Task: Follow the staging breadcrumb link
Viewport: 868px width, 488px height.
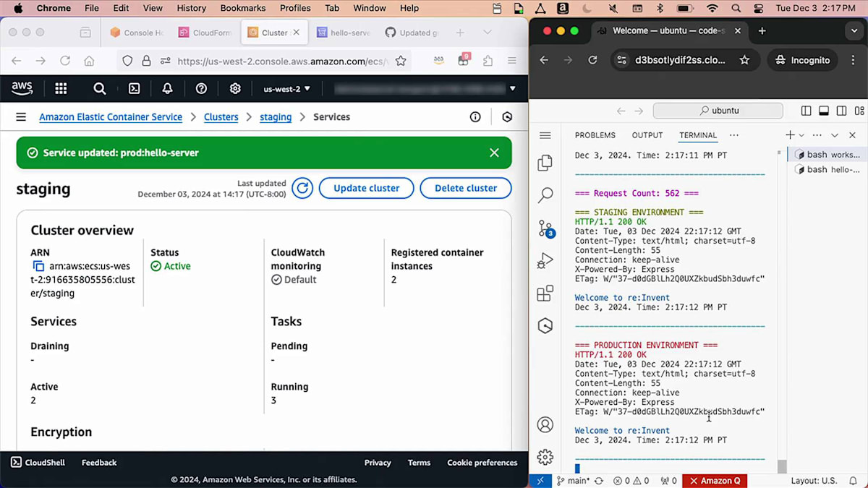Action: point(276,116)
